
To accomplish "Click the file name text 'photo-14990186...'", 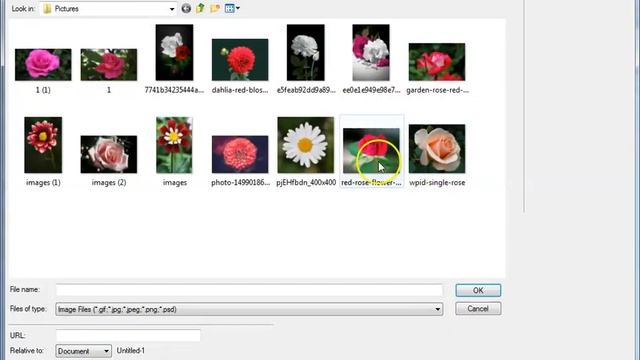I will (x=240, y=183).
